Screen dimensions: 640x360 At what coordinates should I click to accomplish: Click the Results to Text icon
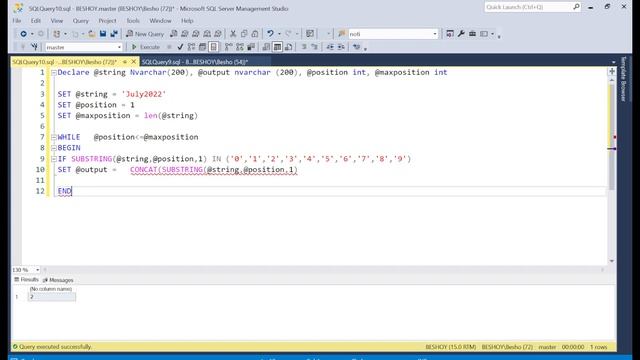tap(266, 47)
